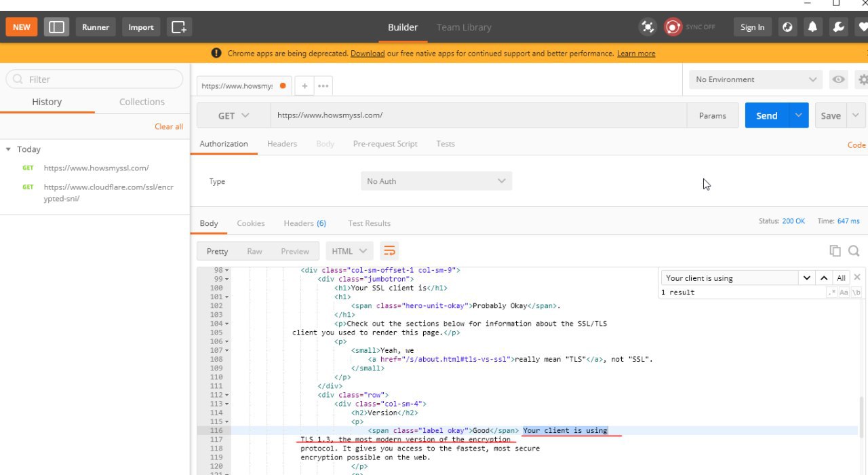Image resolution: width=868 pixels, height=475 pixels.
Task: Click the Params button
Action: (712, 115)
